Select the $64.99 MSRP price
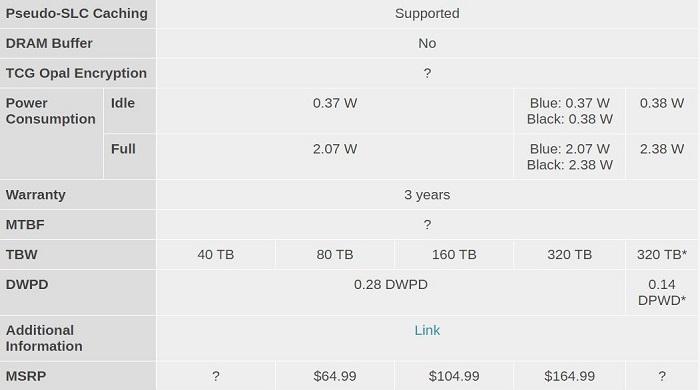Viewport: 700px width, 390px height. (x=335, y=376)
